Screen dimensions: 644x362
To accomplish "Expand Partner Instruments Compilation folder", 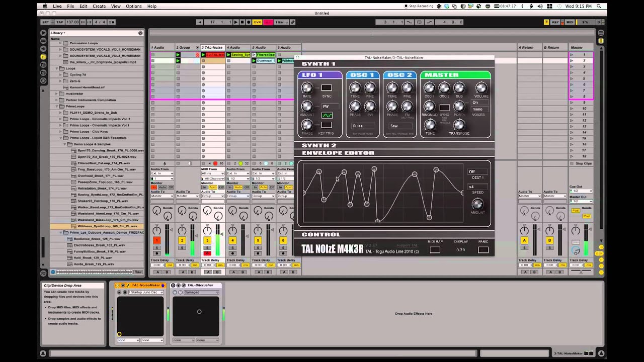I will click(56, 100).
